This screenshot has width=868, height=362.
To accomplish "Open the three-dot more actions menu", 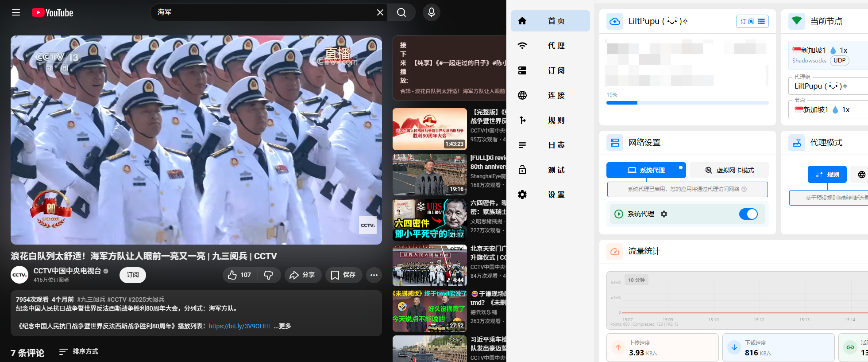I will click(374, 275).
